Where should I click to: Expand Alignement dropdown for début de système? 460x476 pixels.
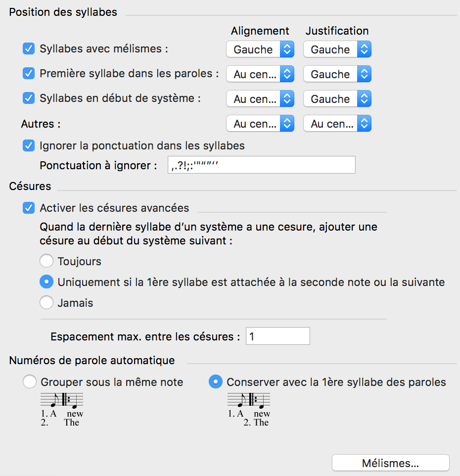click(260, 99)
